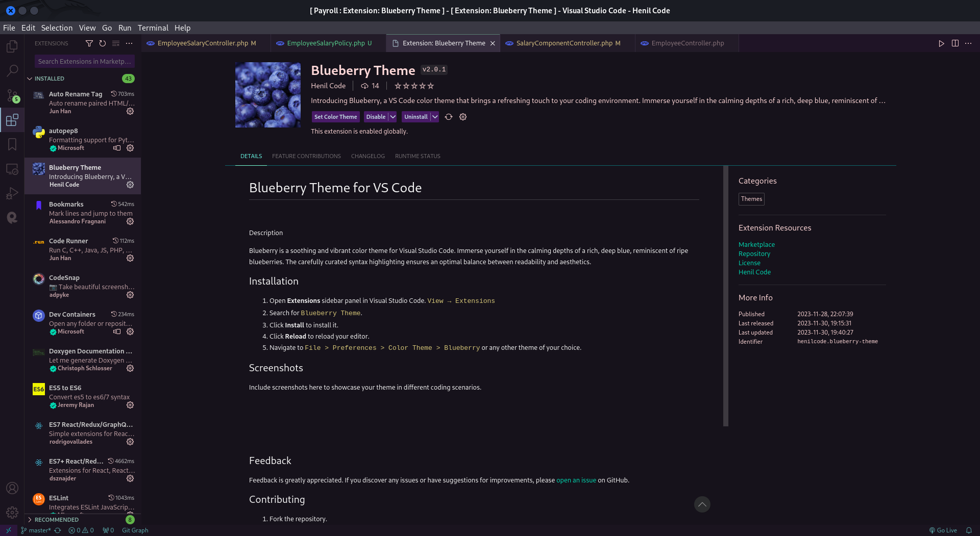The image size is (980, 536).
Task: Open the Disable button dropdown arrow
Action: pyautogui.click(x=393, y=117)
